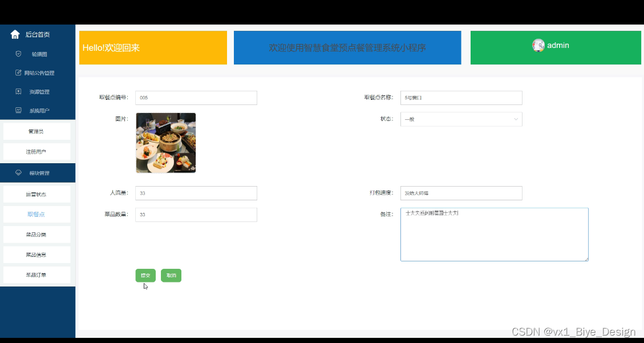Open 后台首页 menu item
Viewport: 644px width, 343px height.
click(x=38, y=34)
